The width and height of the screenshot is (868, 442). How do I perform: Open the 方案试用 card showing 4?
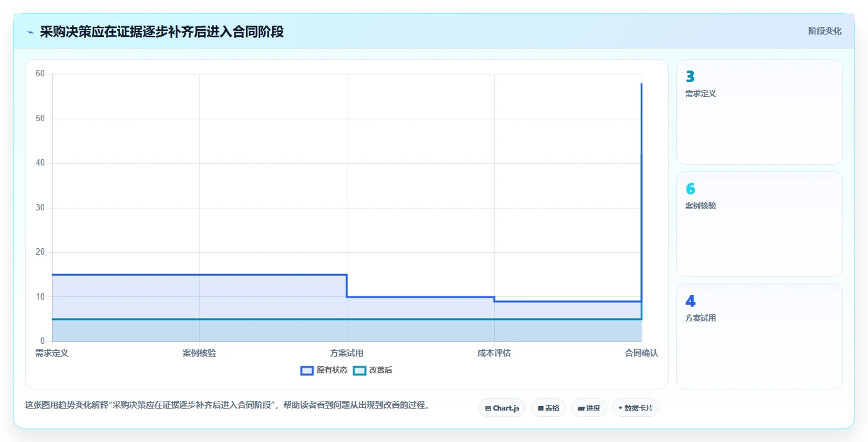click(x=759, y=336)
